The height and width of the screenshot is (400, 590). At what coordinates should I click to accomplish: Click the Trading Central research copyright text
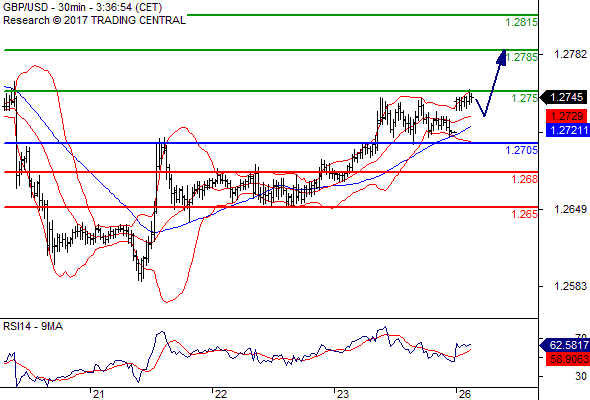click(x=94, y=20)
